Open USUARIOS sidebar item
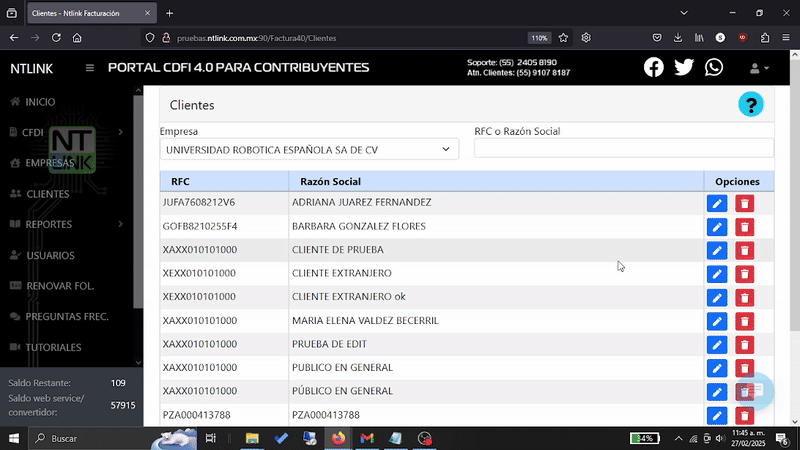Viewport: 800px width, 450px height. click(x=42, y=255)
